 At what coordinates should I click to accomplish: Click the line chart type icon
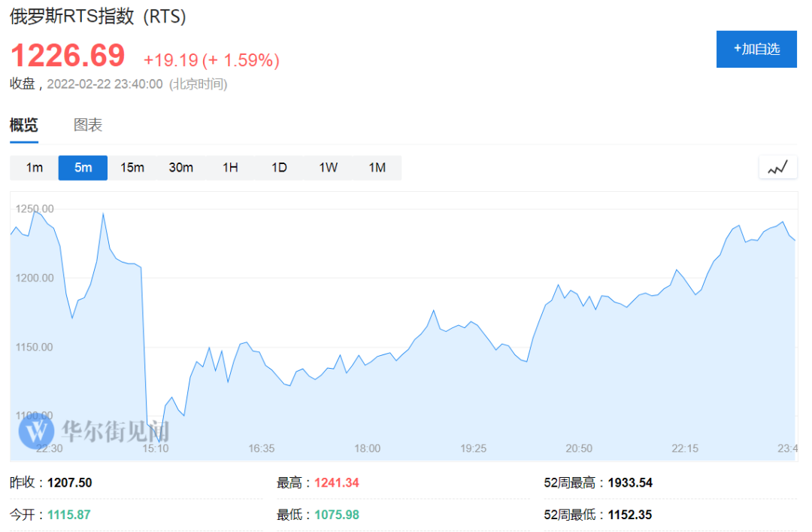[x=777, y=168]
